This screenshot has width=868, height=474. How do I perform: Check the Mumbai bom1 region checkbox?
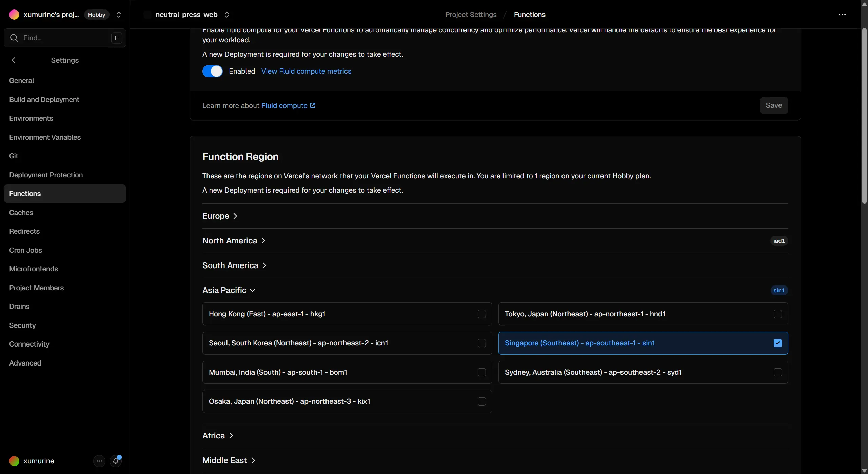(481, 372)
